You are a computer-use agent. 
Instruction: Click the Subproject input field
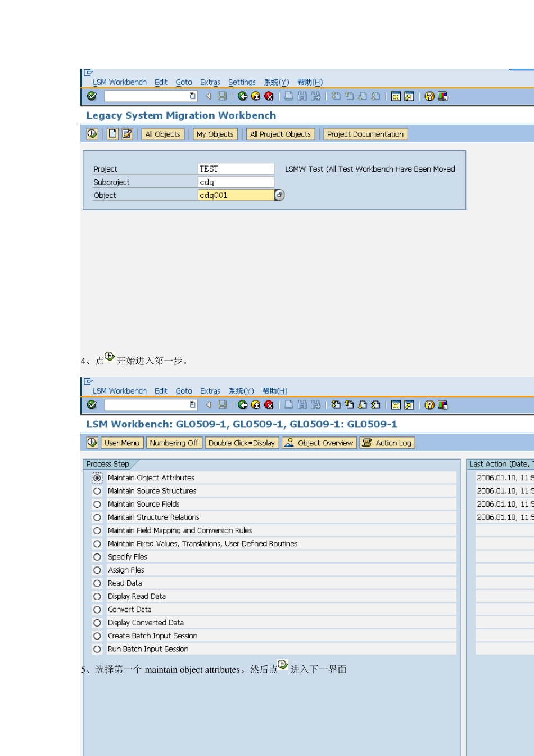pos(236,182)
